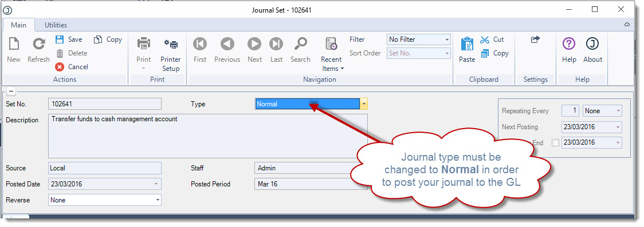Open the About dialog
Viewport: 644px width, 227px height.
click(x=592, y=49)
